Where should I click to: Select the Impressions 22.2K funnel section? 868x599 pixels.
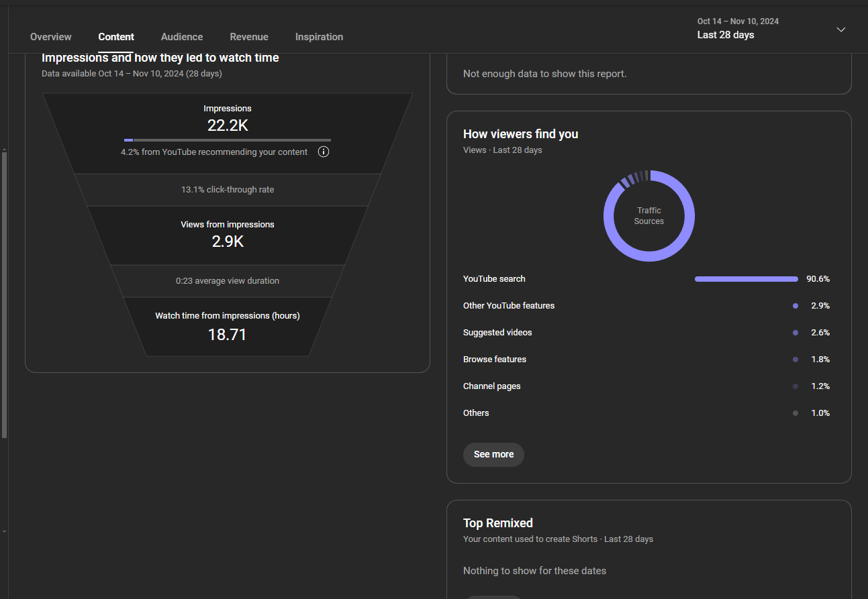coord(228,125)
